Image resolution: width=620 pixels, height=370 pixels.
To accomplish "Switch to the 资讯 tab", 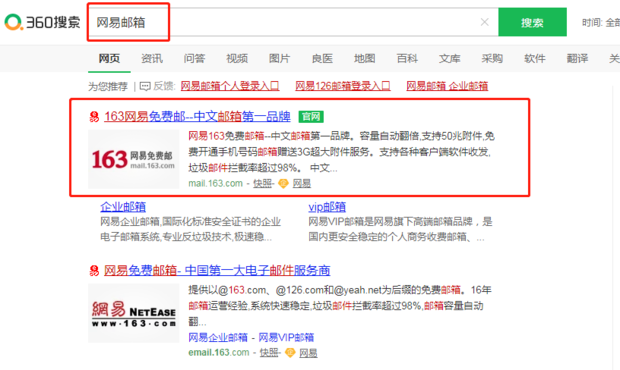I will (152, 59).
